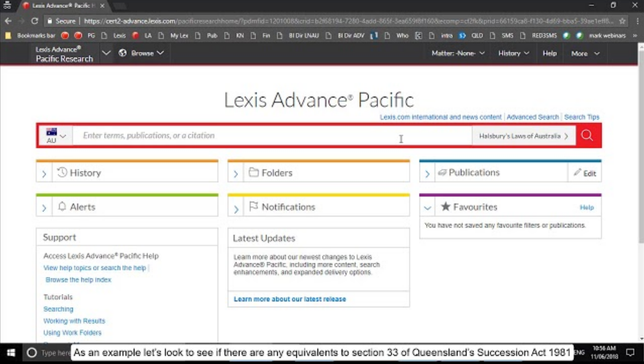Screen dimensions: 644x364
Task: Click Help in the top navigation
Action: click(x=550, y=53)
